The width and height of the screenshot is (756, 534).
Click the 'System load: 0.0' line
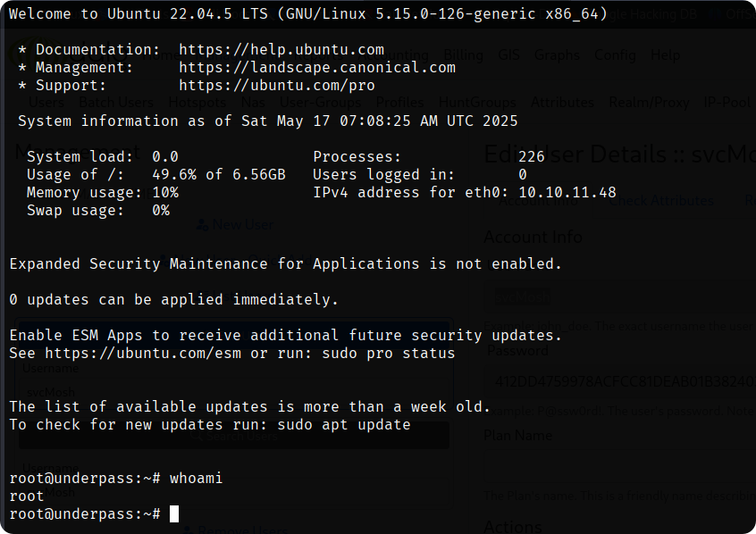[103, 156]
